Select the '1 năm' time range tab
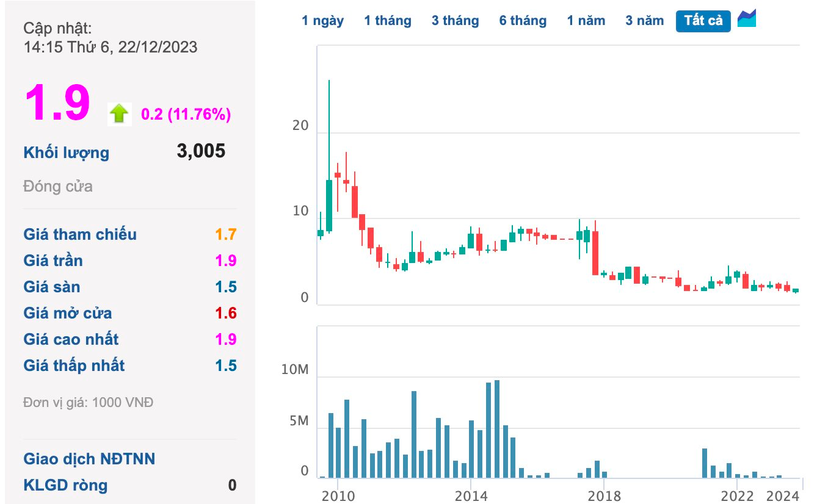The image size is (817, 504). 586,21
